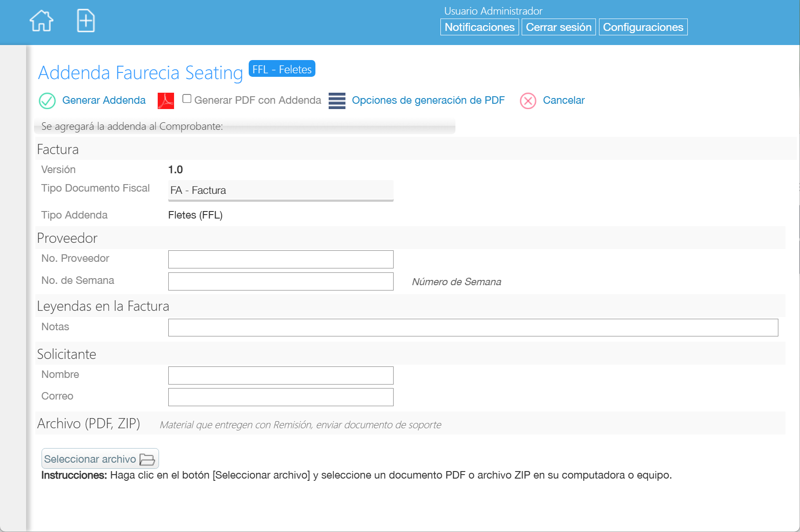Open Opciones de generación de PDF
The image size is (800, 532).
[x=428, y=100]
